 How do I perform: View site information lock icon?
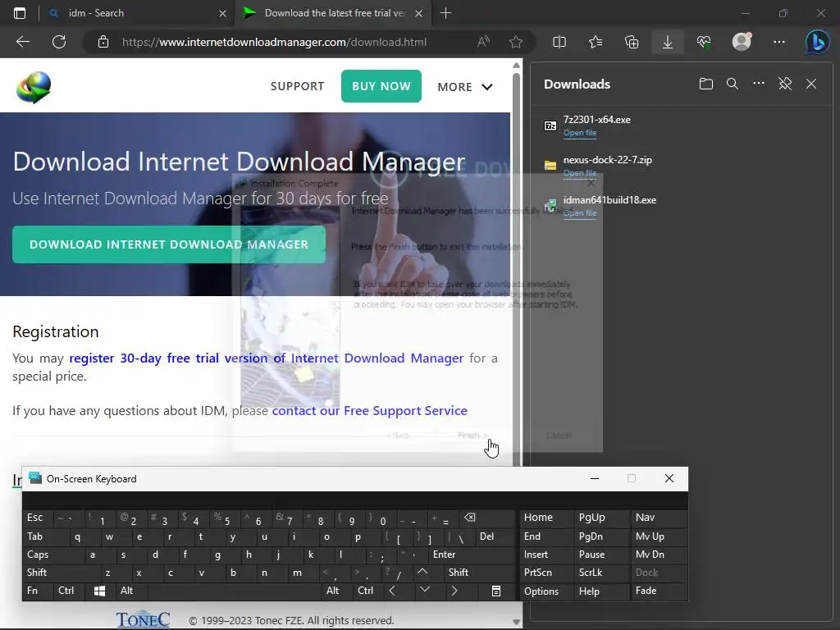pos(103,42)
